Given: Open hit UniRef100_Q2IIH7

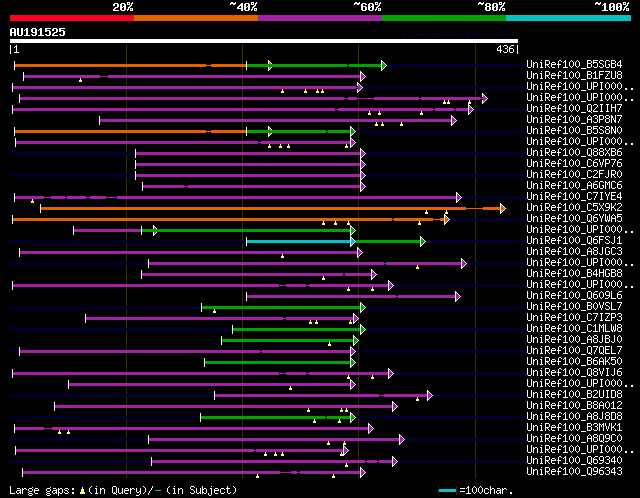Looking at the screenshot, I should pyautogui.click(x=574, y=109).
